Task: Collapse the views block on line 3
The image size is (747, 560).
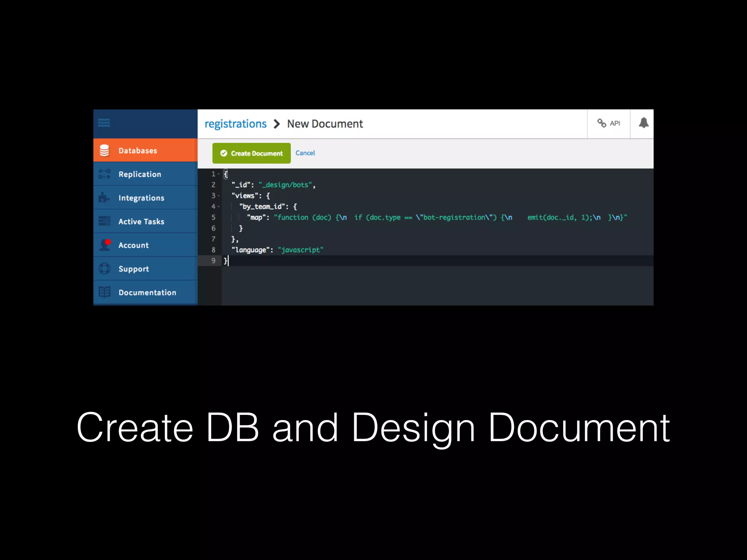Action: (219, 196)
